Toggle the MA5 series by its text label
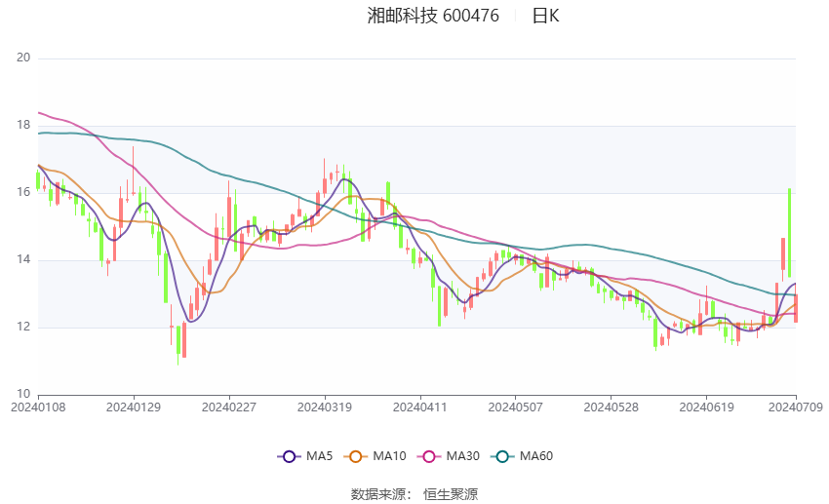This screenshot has height=504, width=829. pyautogui.click(x=319, y=456)
